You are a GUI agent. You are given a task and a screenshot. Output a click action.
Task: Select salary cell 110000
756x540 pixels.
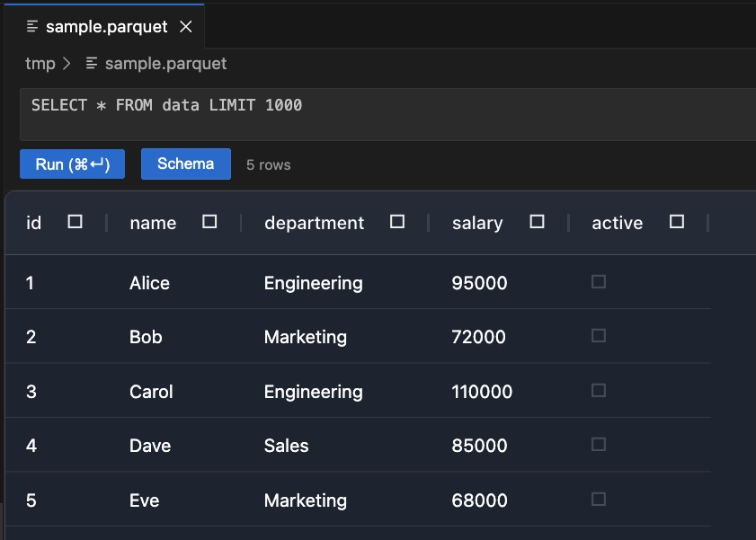[482, 392]
